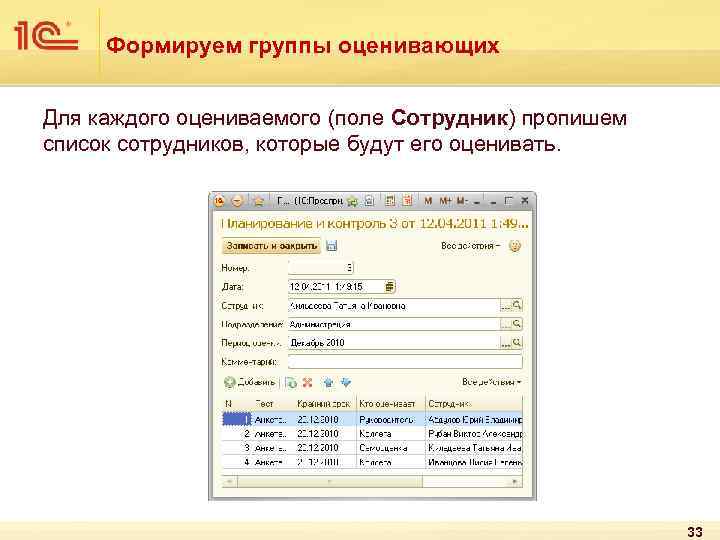Click the green link icon in title bar
This screenshot has height=540, width=720.
(x=353, y=201)
